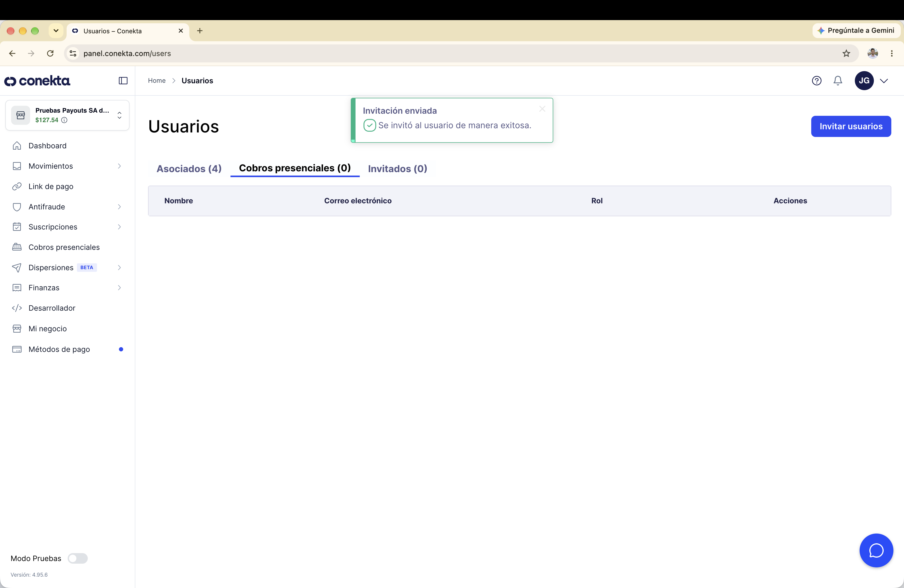904x588 pixels.
Task: Open the help question mark icon
Action: pos(817,81)
